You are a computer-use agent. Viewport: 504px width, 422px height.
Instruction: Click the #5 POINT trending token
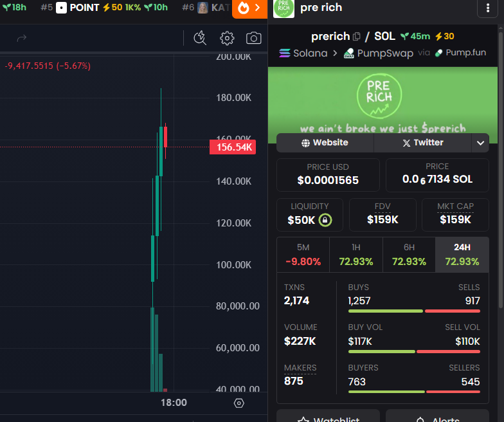[104, 8]
